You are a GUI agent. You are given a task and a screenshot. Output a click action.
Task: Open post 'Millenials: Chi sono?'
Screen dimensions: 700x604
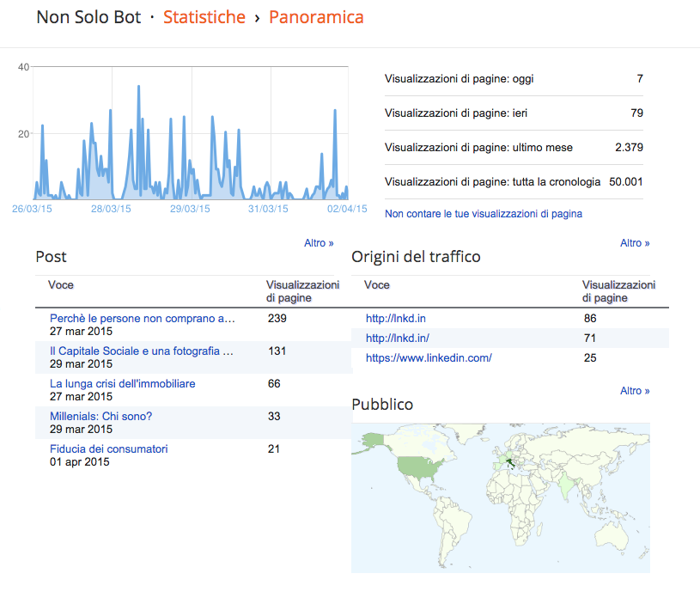(101, 416)
